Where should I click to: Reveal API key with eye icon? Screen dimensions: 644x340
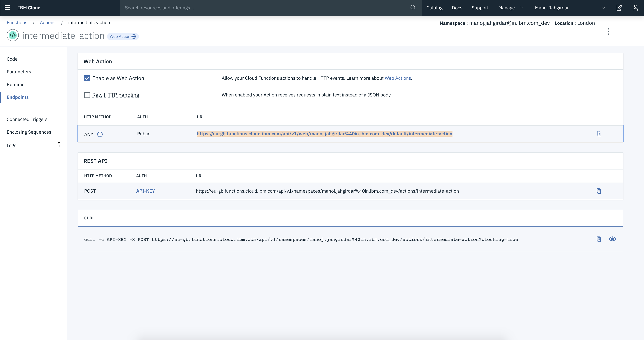coord(612,239)
